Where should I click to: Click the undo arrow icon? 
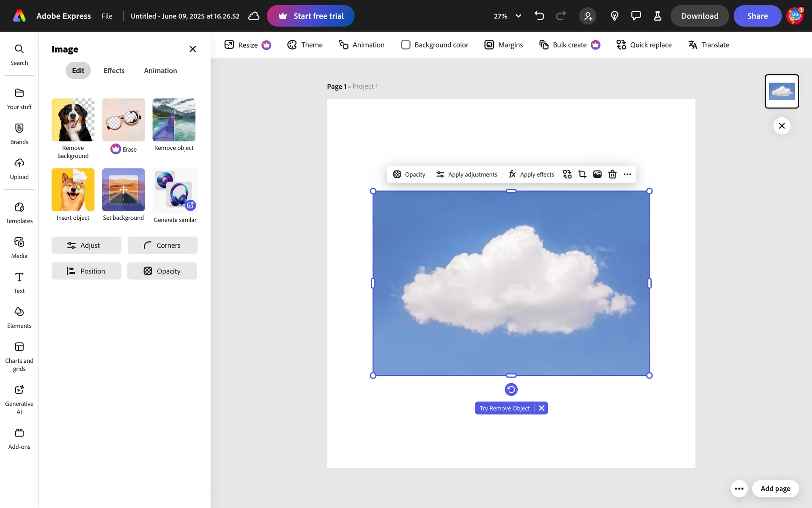tap(539, 16)
